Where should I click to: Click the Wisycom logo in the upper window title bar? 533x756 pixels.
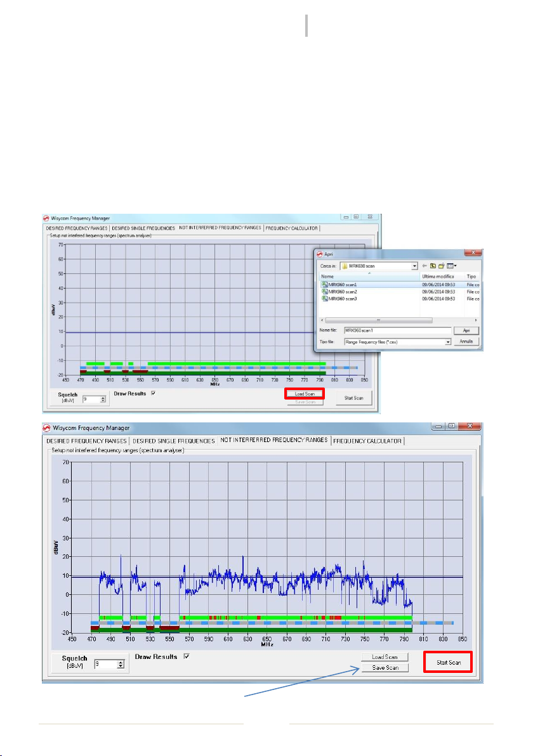point(46,218)
